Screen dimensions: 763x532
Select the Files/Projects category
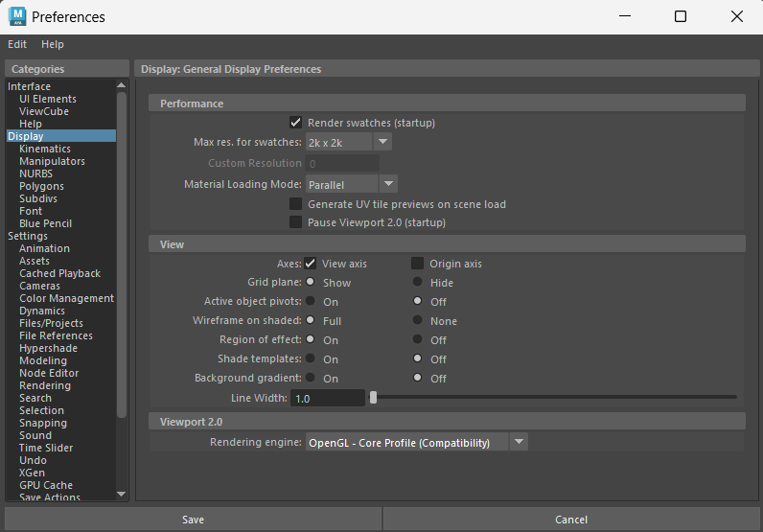[51, 323]
